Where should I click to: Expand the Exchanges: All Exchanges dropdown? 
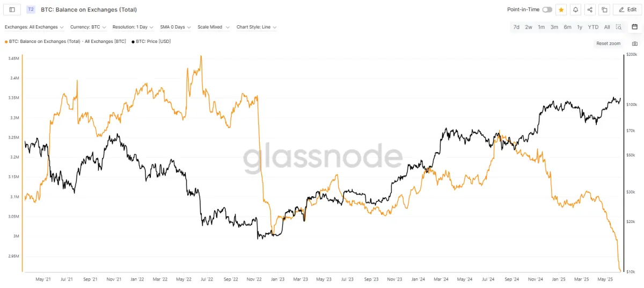click(34, 27)
